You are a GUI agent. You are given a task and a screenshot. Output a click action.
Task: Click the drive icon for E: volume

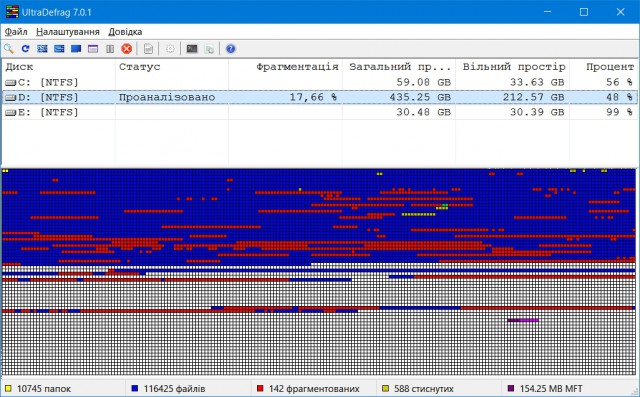11,113
